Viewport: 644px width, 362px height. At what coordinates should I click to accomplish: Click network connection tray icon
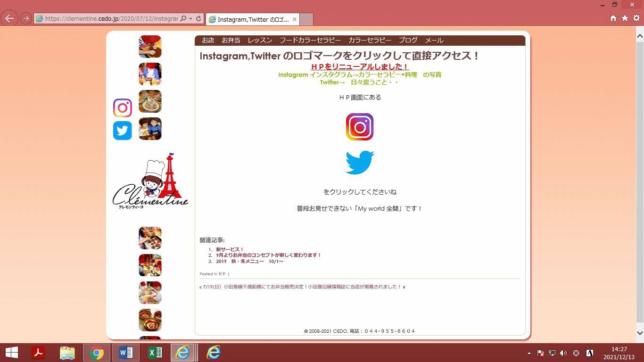552,353
